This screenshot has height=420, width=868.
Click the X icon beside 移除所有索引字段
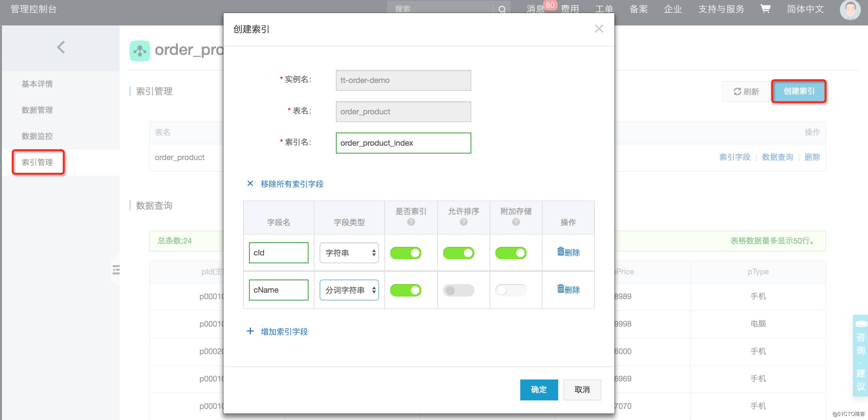click(x=250, y=184)
